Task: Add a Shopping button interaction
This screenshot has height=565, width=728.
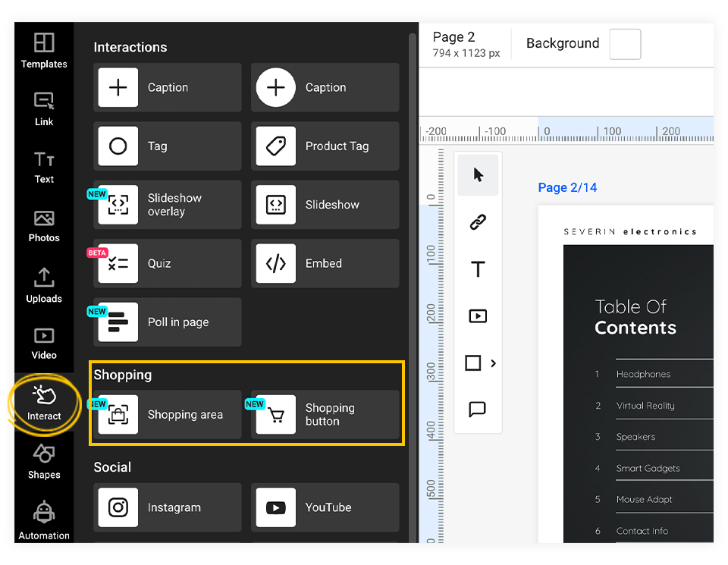Action: click(325, 415)
